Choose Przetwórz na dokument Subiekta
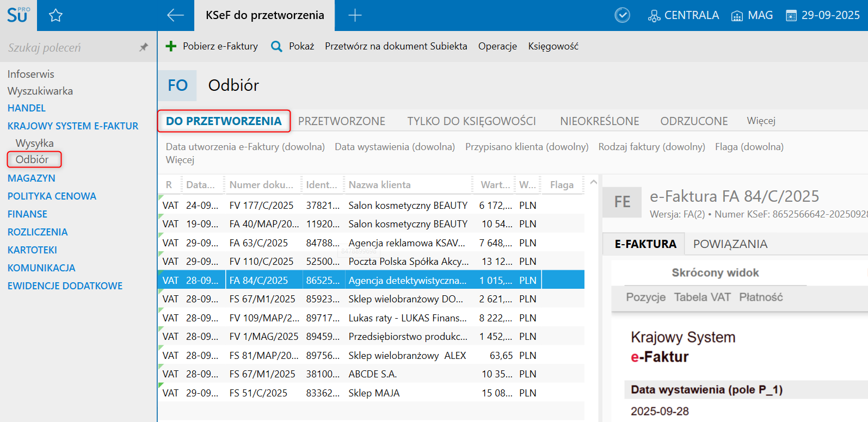This screenshot has height=422, width=868. pos(396,46)
